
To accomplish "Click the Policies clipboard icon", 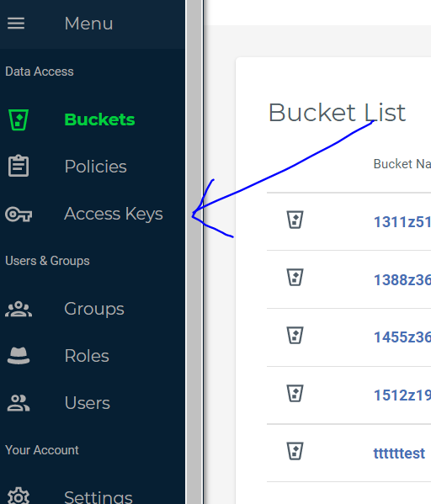I will (19, 166).
